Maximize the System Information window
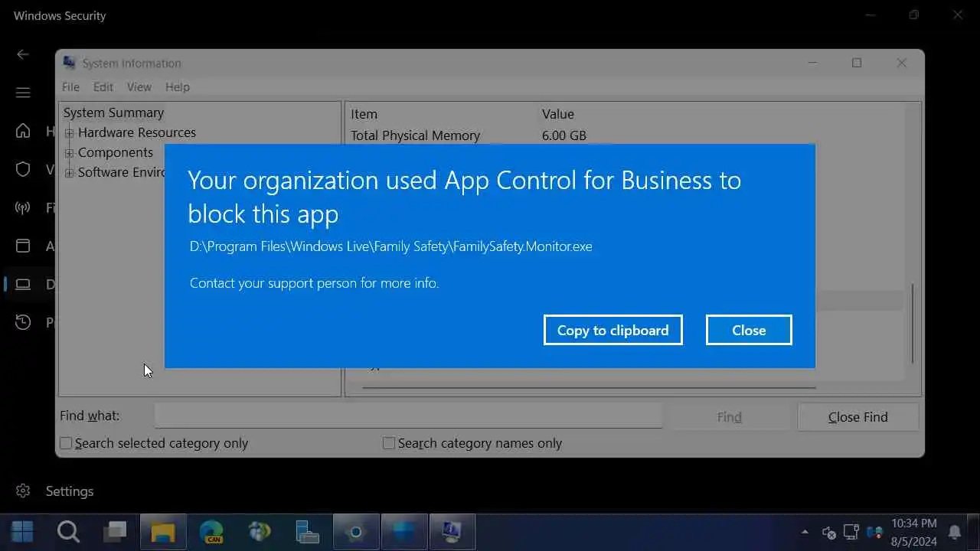 [x=857, y=63]
